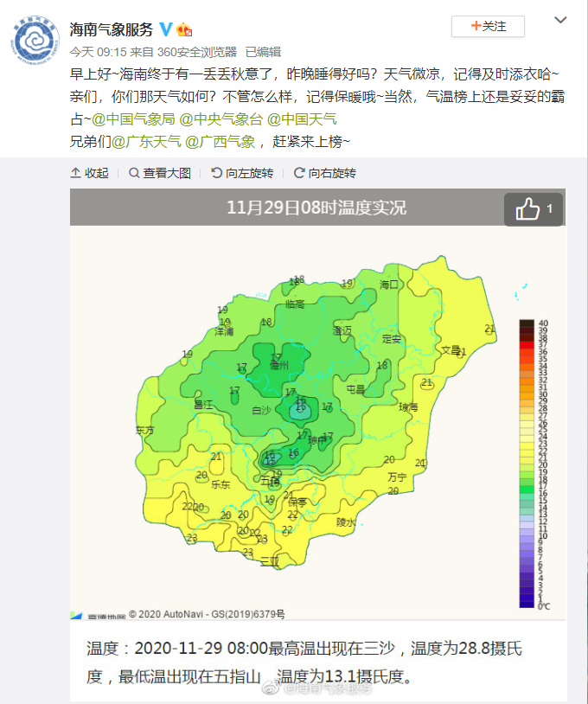Follow the account with +关注 button
The width and height of the screenshot is (588, 704).
[x=488, y=27]
